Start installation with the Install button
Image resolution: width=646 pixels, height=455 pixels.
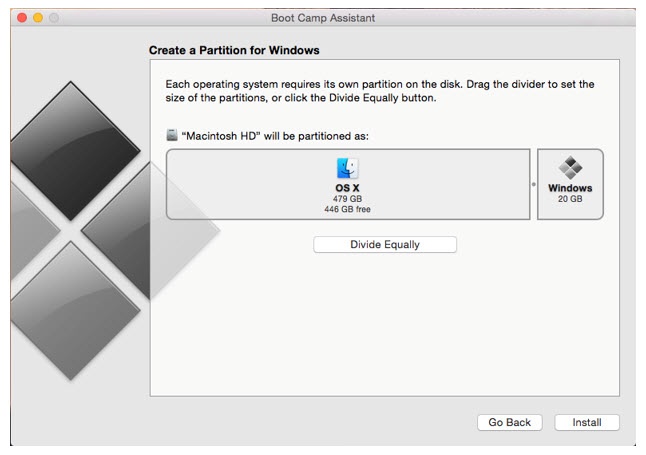(587, 422)
